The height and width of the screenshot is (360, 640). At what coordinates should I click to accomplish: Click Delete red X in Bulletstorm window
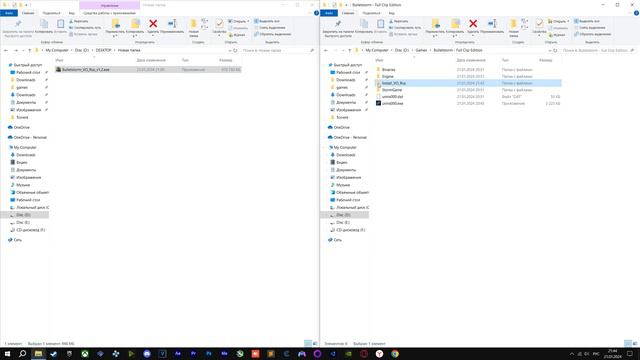(x=473, y=24)
